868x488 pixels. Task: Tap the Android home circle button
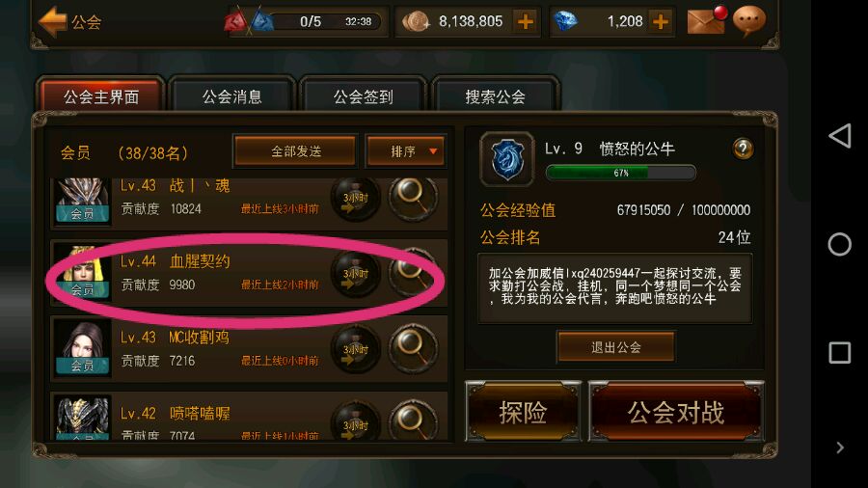point(839,244)
